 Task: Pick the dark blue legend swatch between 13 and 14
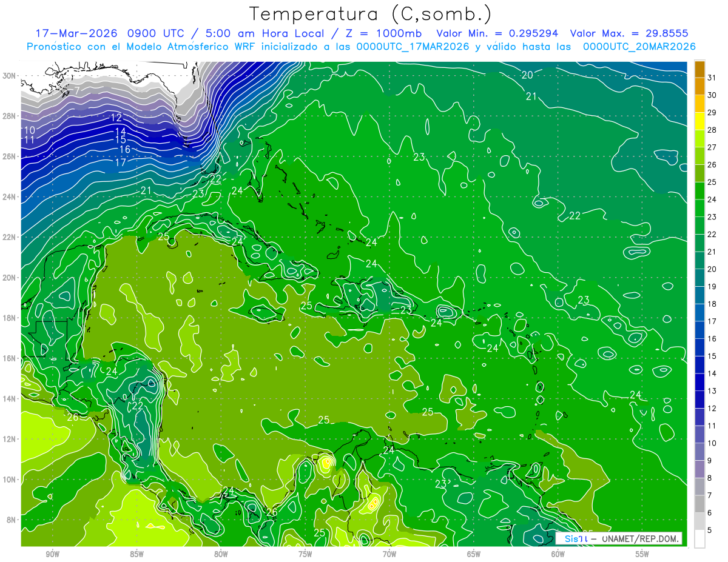tap(699, 383)
